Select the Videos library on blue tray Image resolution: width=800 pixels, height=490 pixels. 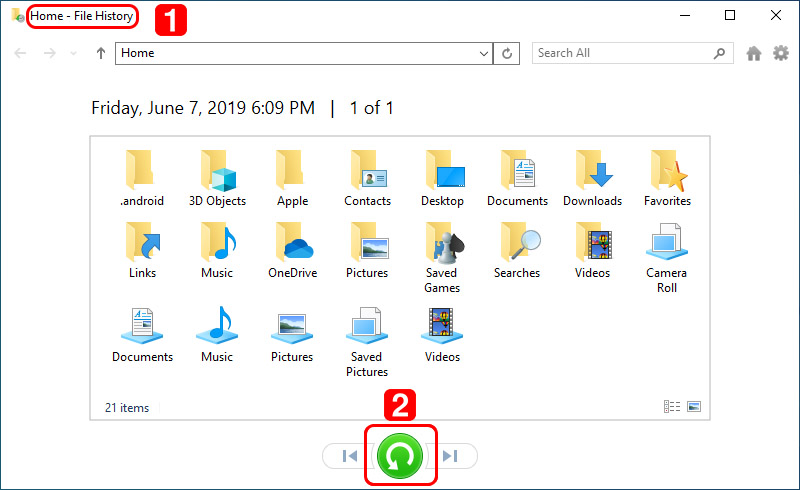(442, 334)
